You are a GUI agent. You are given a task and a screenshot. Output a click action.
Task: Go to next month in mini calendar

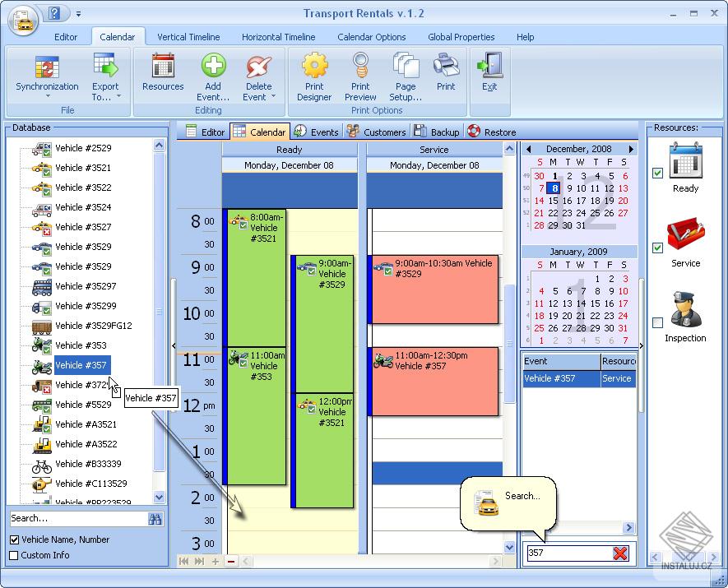tap(630, 149)
